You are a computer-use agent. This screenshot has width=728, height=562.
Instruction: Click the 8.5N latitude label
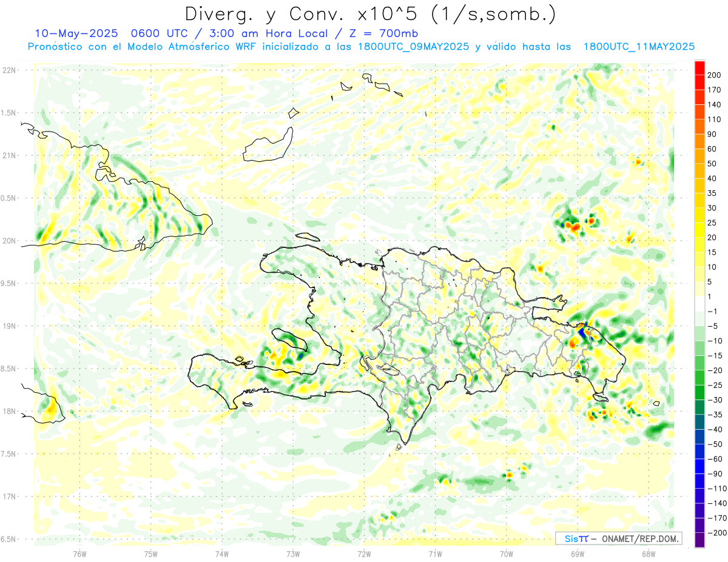tap(9, 369)
